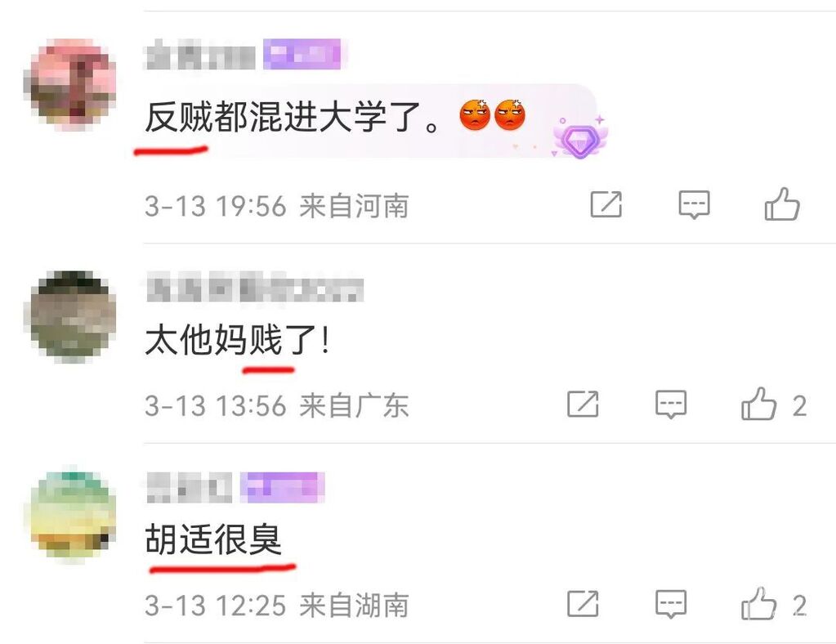Tap the purple diamond badge on first comment
Screen dimensions: 836x644
pos(580,137)
